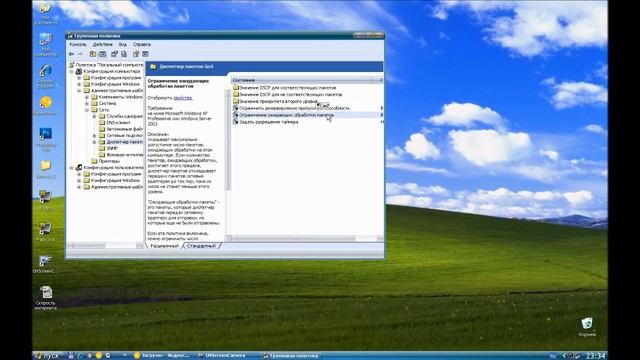Select Конфигурация компьютера in the tree

(111, 71)
